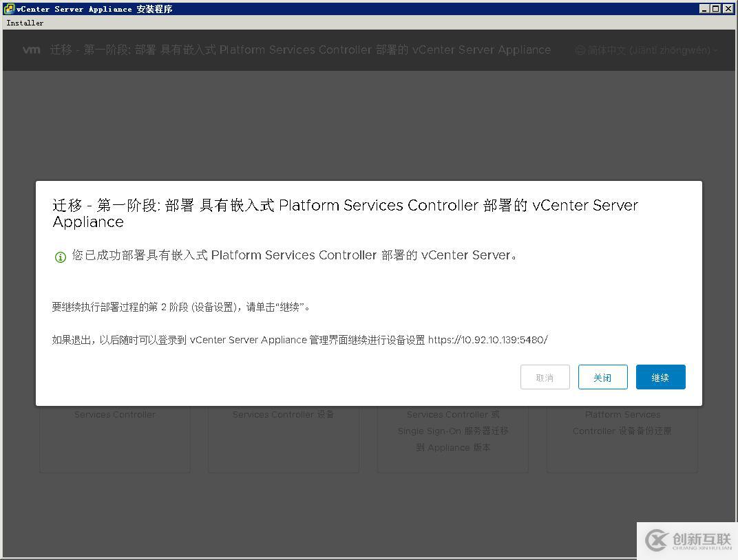Click the vCenter installer title bar icon
This screenshot has height=560, width=738.
pyautogui.click(x=8, y=8)
